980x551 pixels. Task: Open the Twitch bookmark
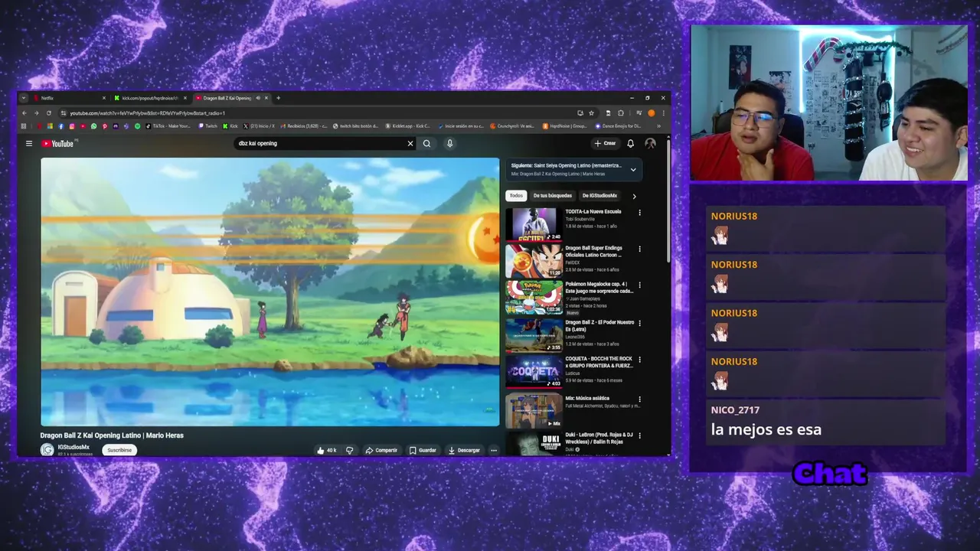coord(207,126)
